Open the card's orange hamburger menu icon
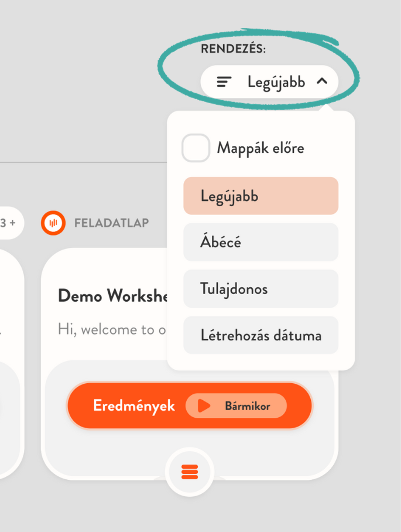The height and width of the screenshot is (532, 401). coord(190,471)
